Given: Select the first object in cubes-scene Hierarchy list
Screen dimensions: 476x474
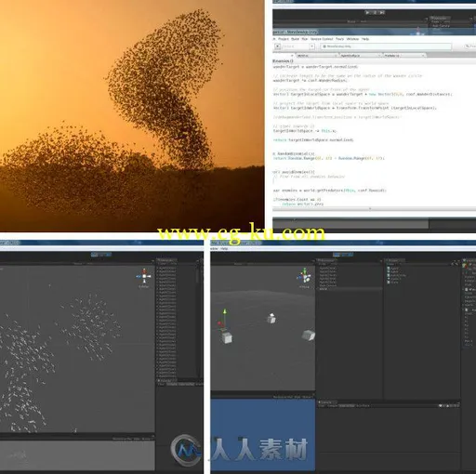Looking at the screenshot, I should 327,268.
